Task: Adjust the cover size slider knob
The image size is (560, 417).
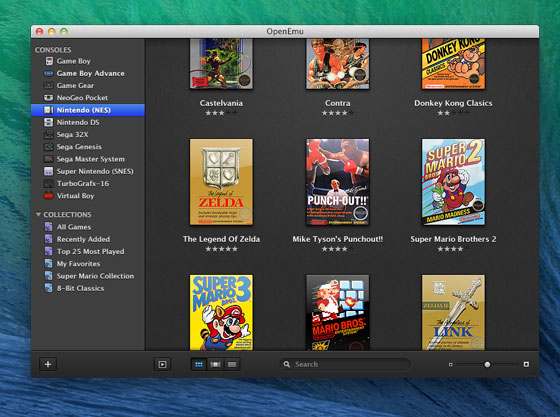Action: coord(487,365)
